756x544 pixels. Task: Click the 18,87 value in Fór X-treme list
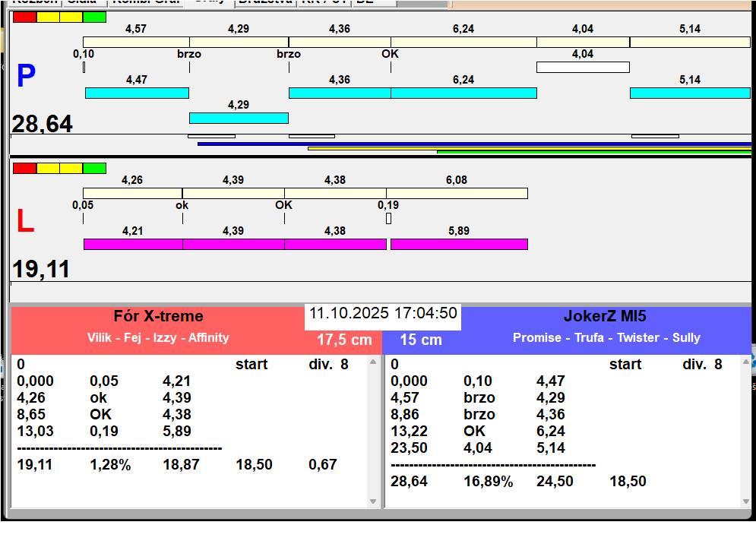point(181,465)
